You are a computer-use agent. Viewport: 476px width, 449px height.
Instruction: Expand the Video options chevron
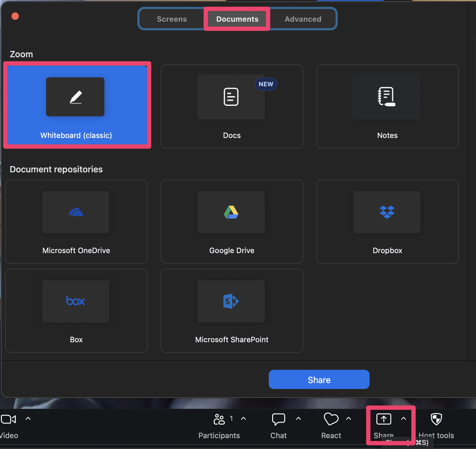[x=28, y=419]
